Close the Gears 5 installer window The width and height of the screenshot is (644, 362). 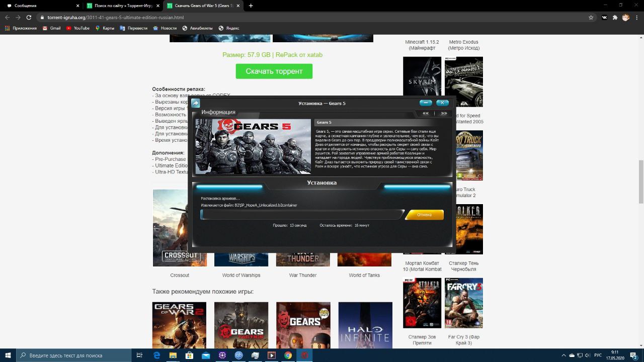click(442, 103)
